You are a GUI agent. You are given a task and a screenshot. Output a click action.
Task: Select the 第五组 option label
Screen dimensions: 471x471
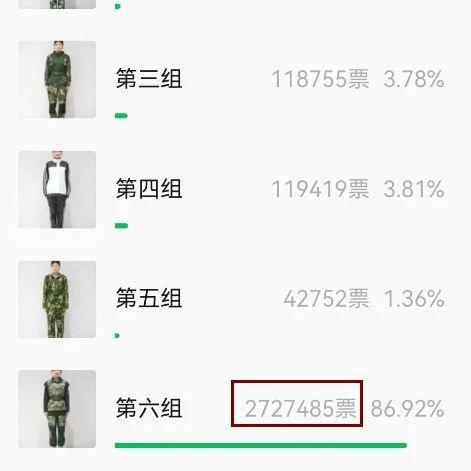149,298
